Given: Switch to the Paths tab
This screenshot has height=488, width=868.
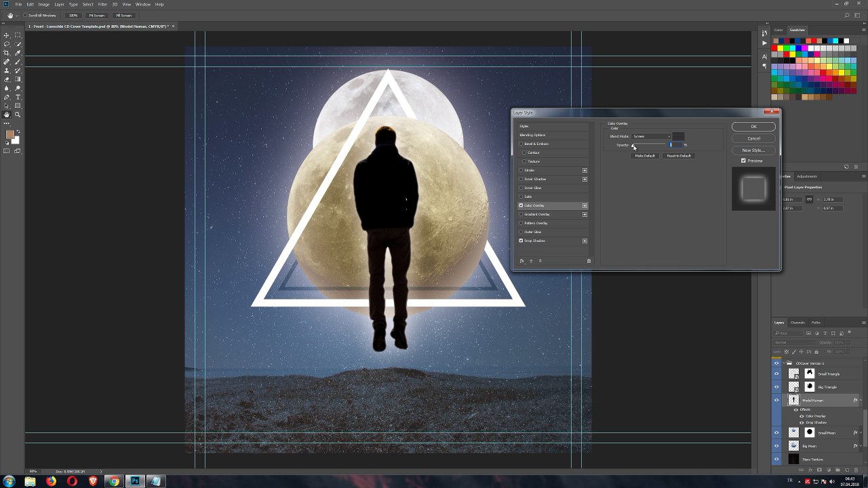Looking at the screenshot, I should tap(816, 323).
